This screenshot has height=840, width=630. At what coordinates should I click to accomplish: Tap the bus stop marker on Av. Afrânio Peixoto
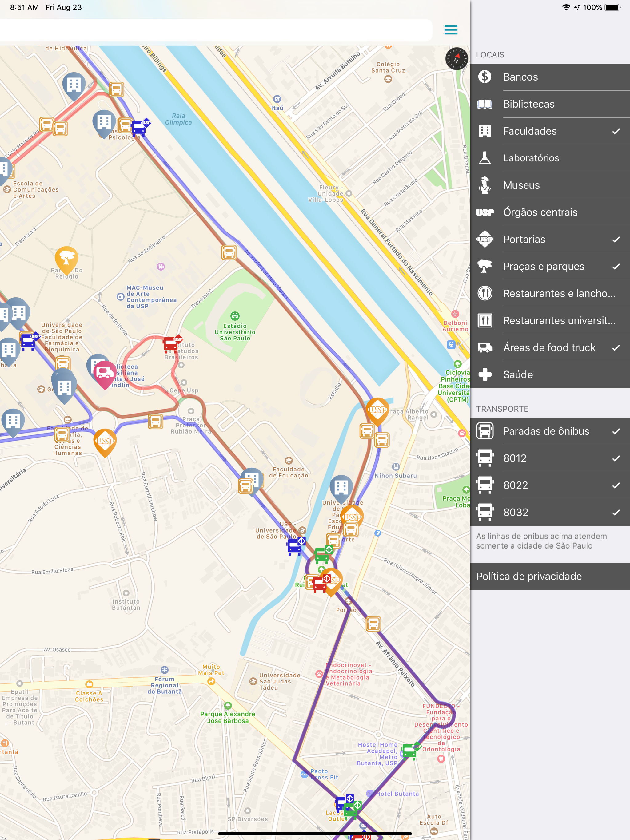coord(373,624)
